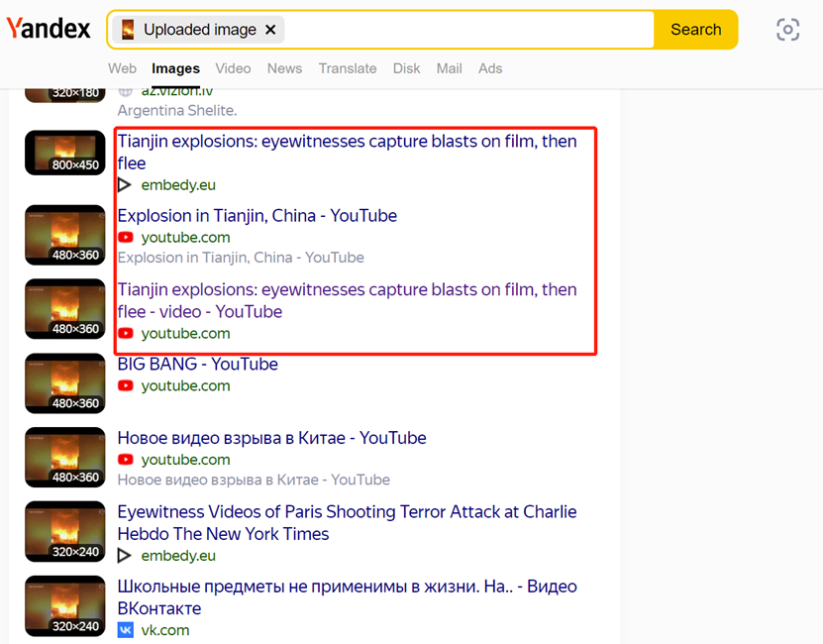
Task: Open the 800×450 explosion thumbnail
Action: (65, 153)
